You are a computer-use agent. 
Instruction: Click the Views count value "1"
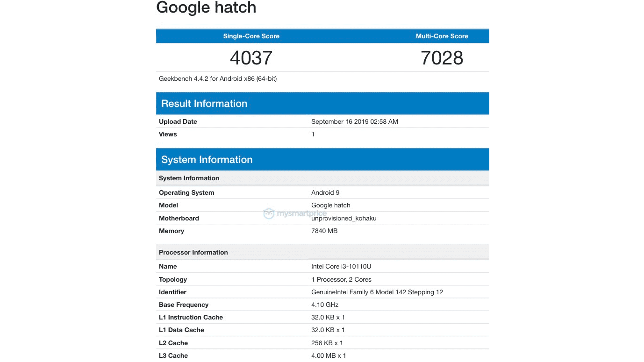[x=313, y=134]
